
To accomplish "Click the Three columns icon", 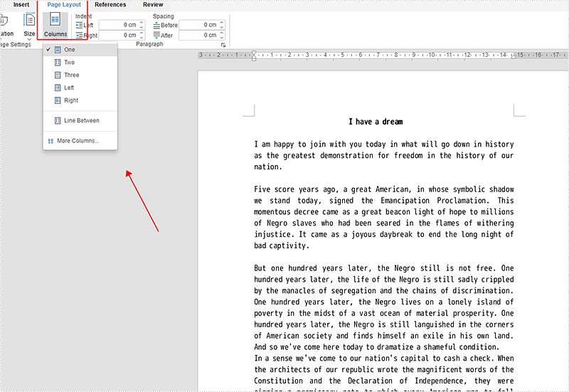I will (x=58, y=75).
